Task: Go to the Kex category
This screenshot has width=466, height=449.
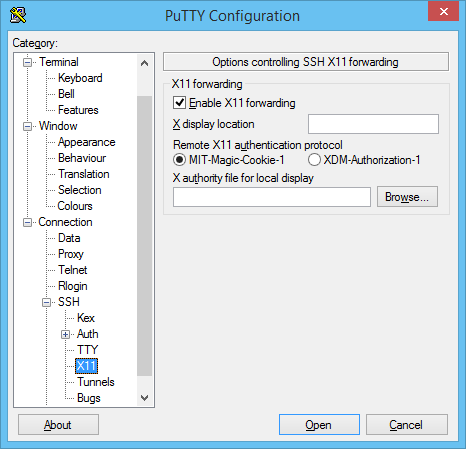Action: click(86, 318)
